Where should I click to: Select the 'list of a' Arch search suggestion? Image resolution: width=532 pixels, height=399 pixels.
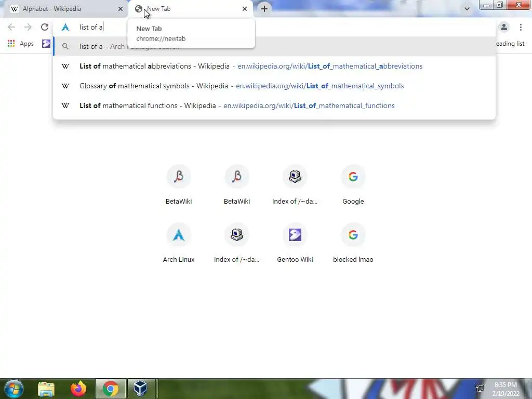[274, 46]
